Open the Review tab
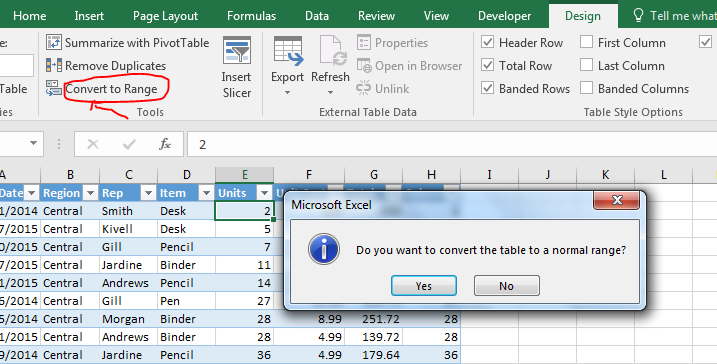 pyautogui.click(x=376, y=16)
